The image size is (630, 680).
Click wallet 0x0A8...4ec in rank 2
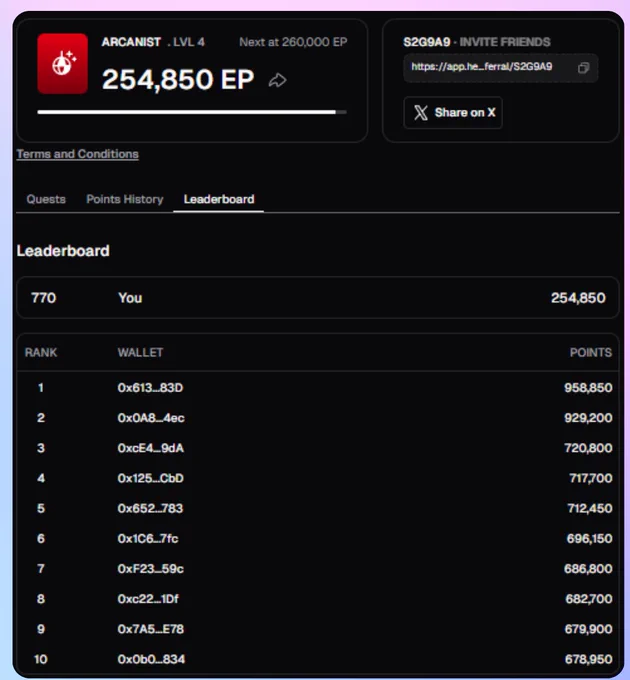(150, 417)
